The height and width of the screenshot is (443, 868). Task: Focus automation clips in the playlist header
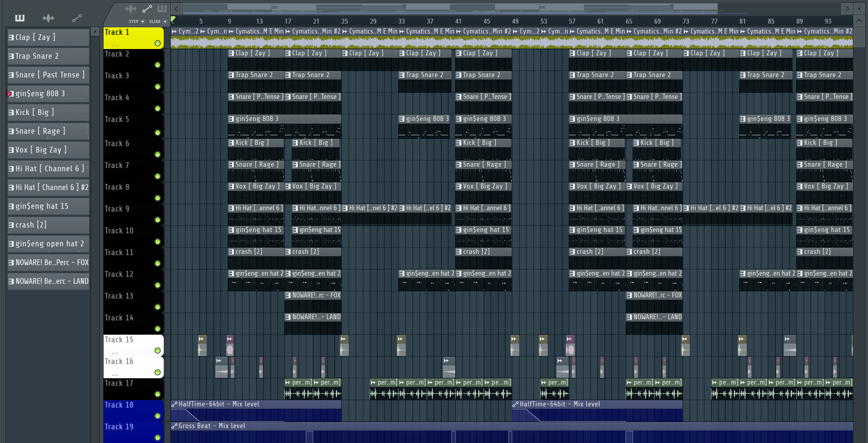pyautogui.click(x=147, y=8)
